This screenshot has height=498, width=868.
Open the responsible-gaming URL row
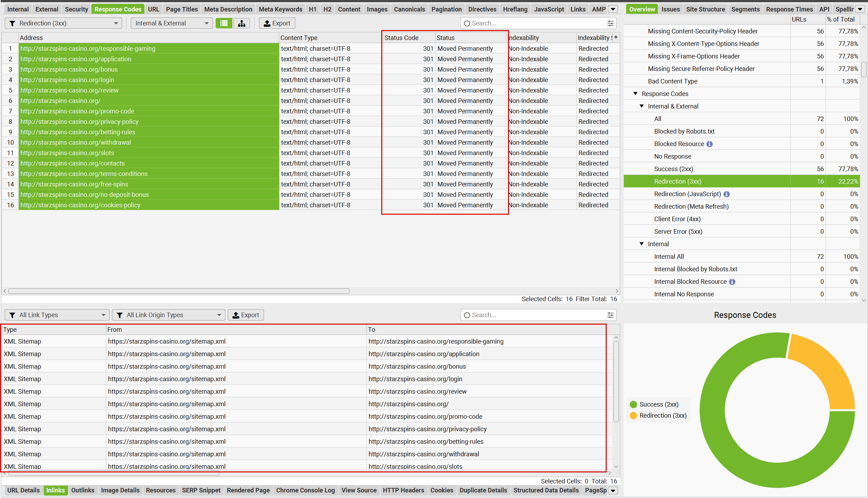(88, 48)
